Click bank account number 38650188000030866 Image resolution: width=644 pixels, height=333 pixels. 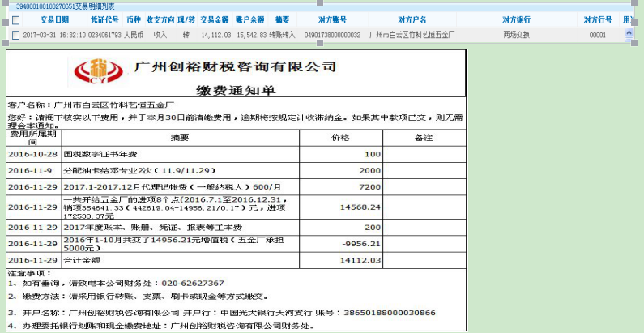click(x=390, y=313)
